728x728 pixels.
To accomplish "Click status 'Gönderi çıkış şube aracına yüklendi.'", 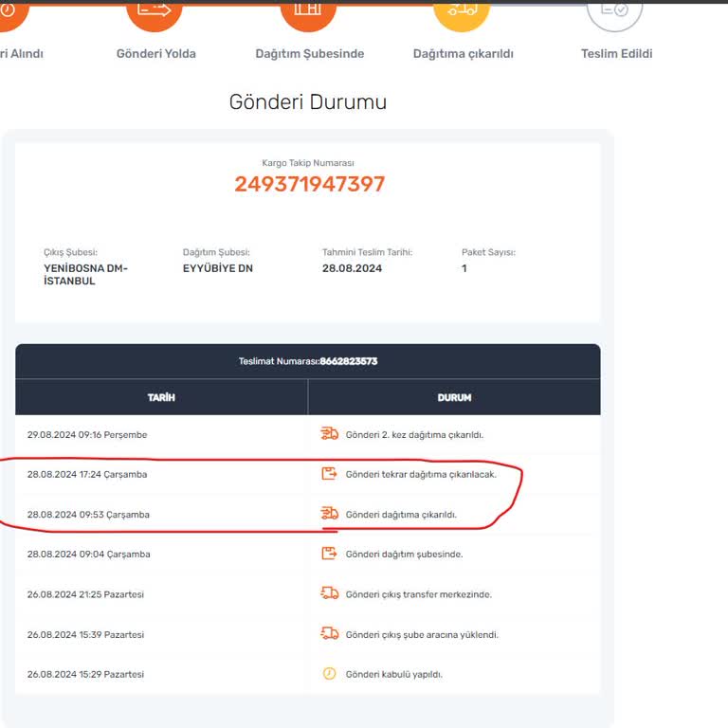I will click(x=422, y=634).
